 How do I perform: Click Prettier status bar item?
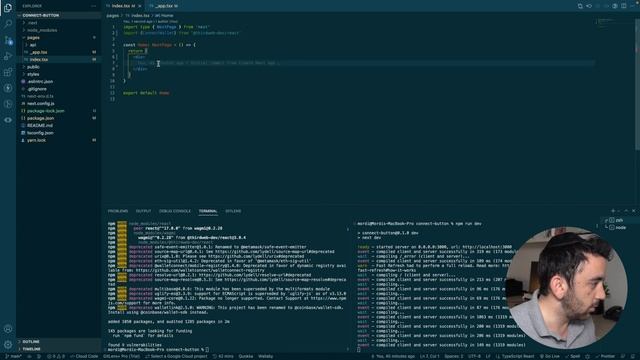point(605,356)
